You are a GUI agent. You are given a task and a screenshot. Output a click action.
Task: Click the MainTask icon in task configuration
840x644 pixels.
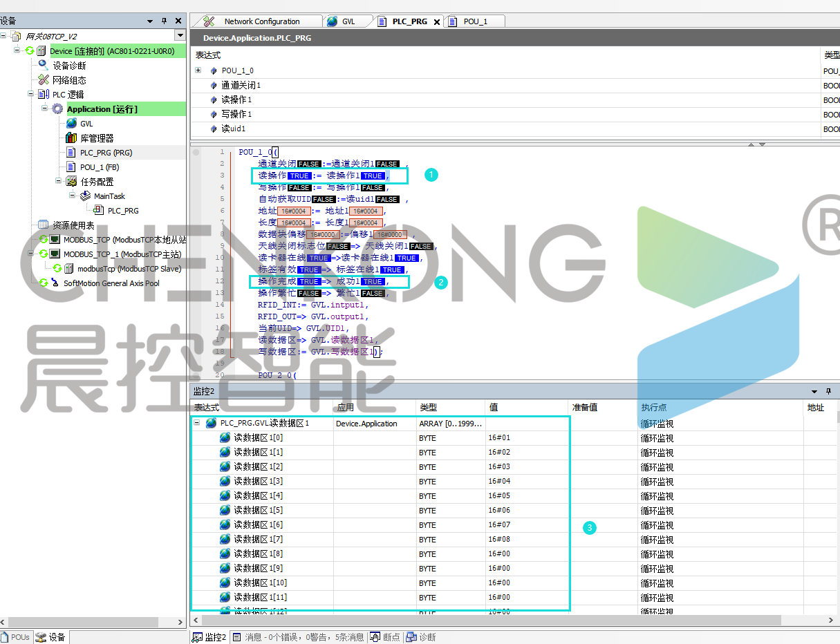(85, 196)
